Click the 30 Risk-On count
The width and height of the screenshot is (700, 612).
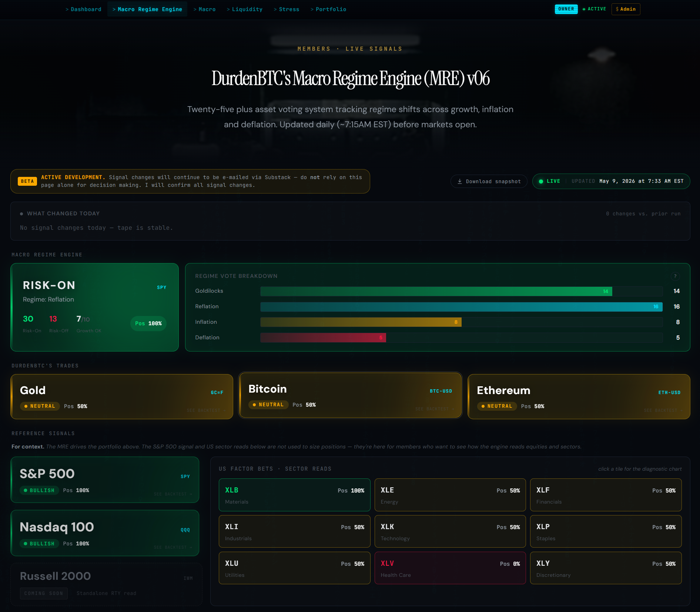tap(28, 319)
